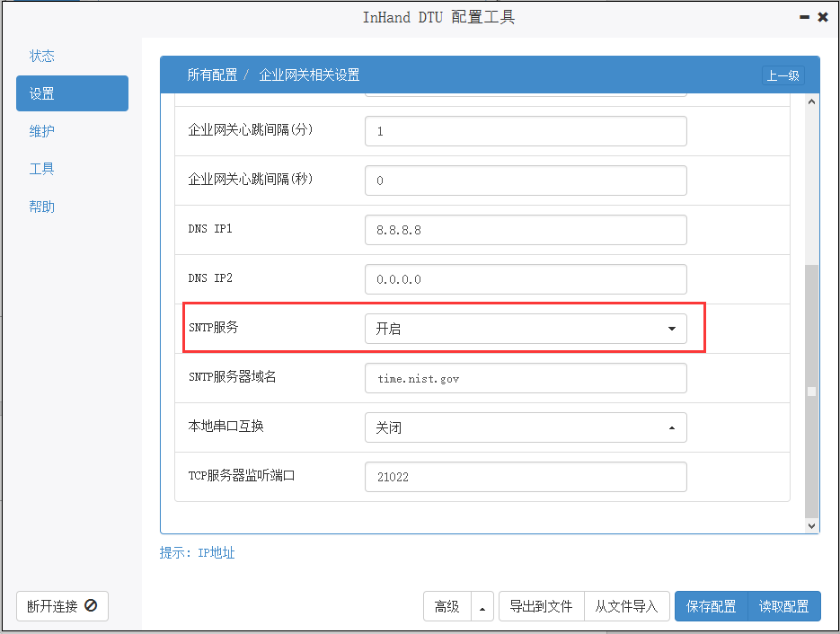Click the disconnect icon beside 断开连接
The width and height of the screenshot is (840, 634).
pyautogui.click(x=91, y=605)
